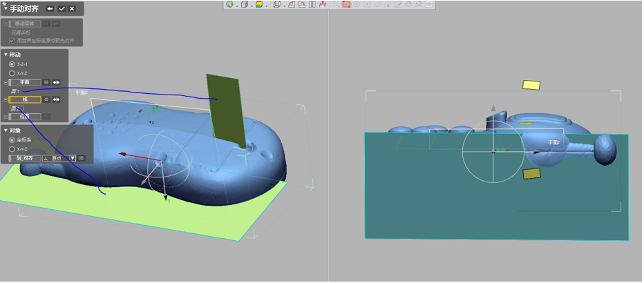Select the 3-2-1 radio option
This screenshot has height=283, width=644.
[12, 64]
